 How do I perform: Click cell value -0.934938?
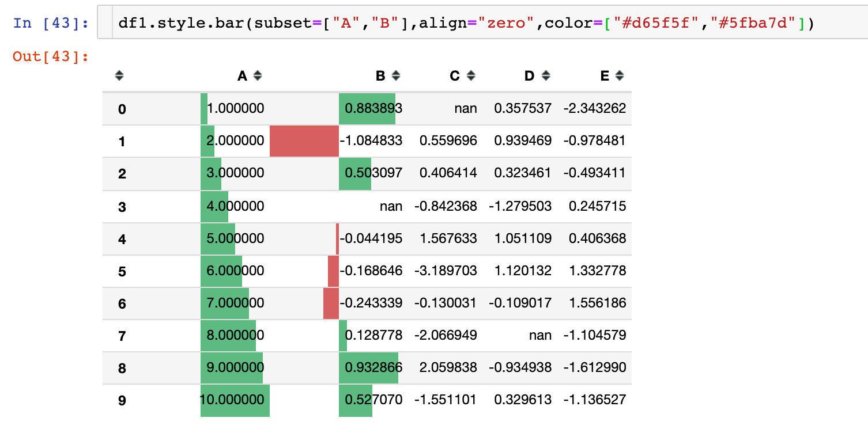520,367
